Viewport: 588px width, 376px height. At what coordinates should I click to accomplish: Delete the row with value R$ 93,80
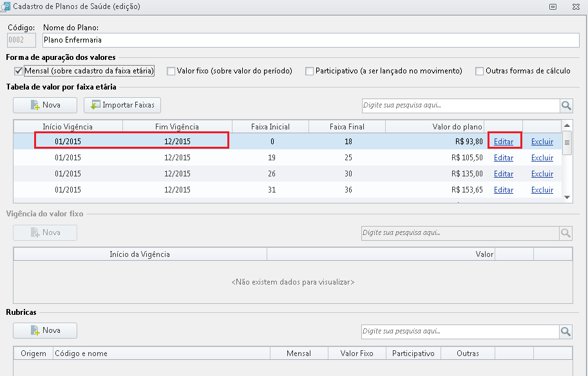pyautogui.click(x=542, y=142)
